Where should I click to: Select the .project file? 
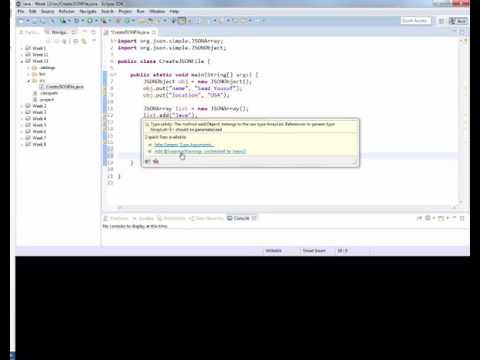click(43, 100)
